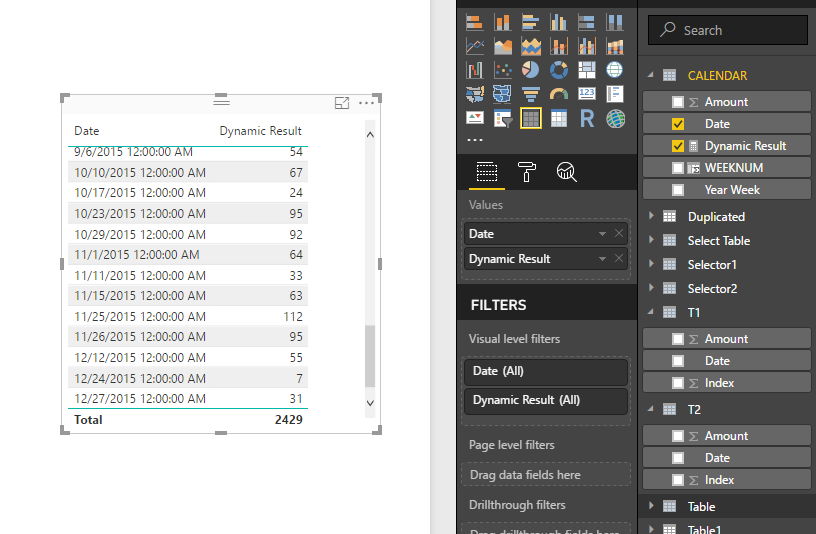Select the Stacked area chart visualization

click(531, 46)
